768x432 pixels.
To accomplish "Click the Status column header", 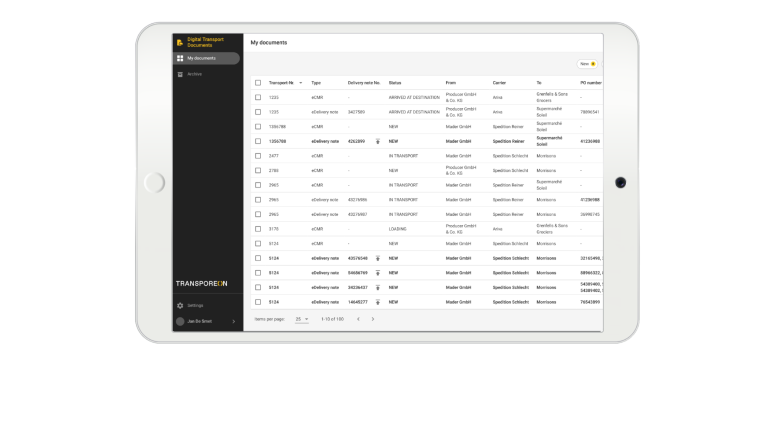I will click(x=395, y=82).
